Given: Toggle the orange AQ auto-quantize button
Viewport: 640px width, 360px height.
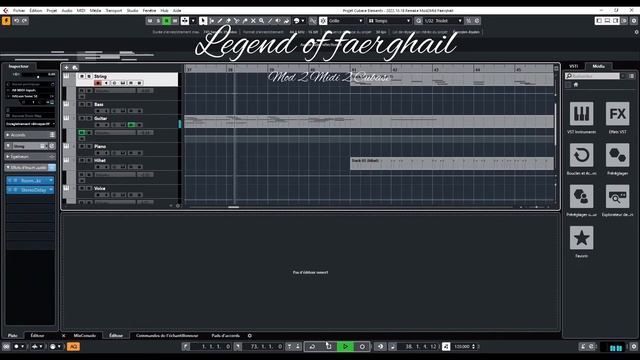Looking at the screenshot, I should click(x=73, y=347).
